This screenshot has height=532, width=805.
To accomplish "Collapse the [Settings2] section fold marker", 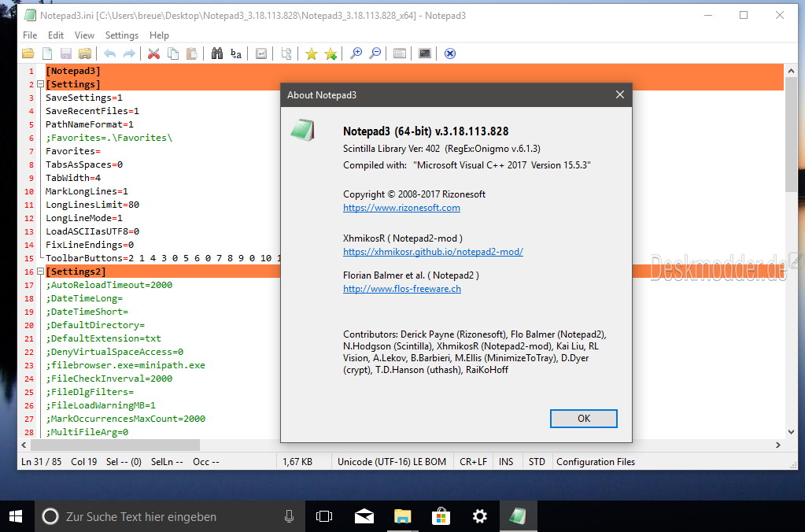I will (40, 272).
